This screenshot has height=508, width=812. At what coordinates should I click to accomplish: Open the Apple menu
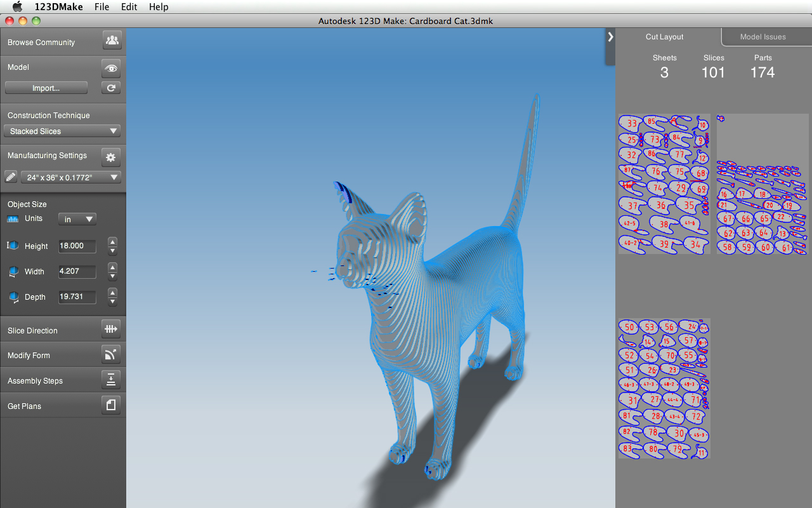(x=17, y=7)
